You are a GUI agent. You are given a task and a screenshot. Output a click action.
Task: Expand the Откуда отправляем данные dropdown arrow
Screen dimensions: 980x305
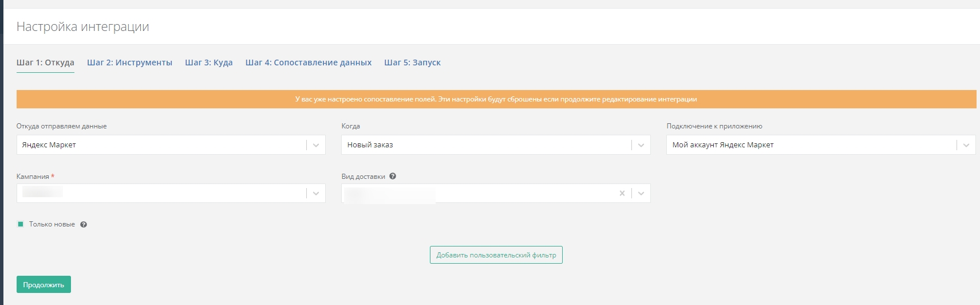coord(316,145)
